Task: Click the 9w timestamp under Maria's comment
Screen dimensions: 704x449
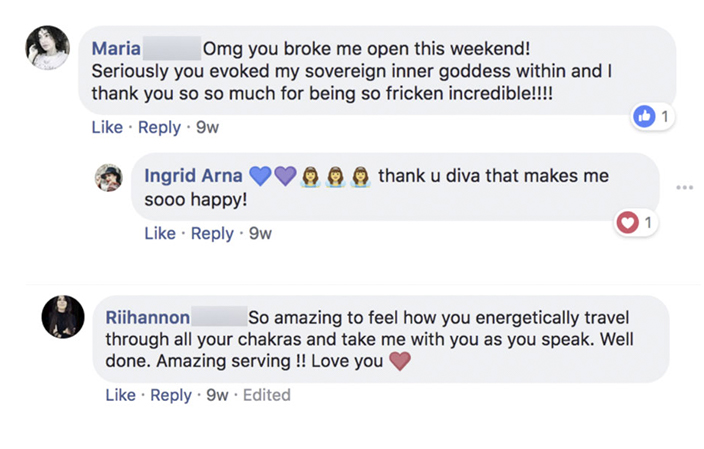Action: 208,127
